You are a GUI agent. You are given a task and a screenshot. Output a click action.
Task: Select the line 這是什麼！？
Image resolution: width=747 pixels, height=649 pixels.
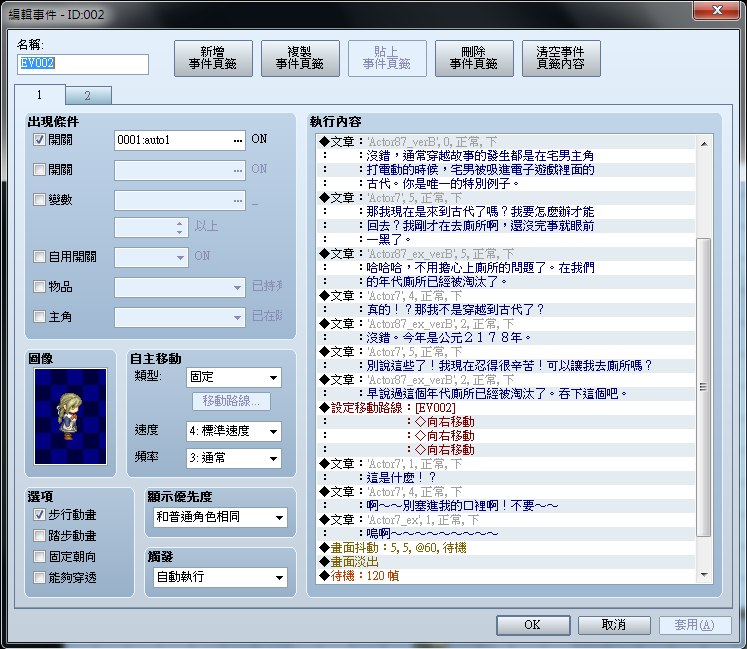pos(506,477)
